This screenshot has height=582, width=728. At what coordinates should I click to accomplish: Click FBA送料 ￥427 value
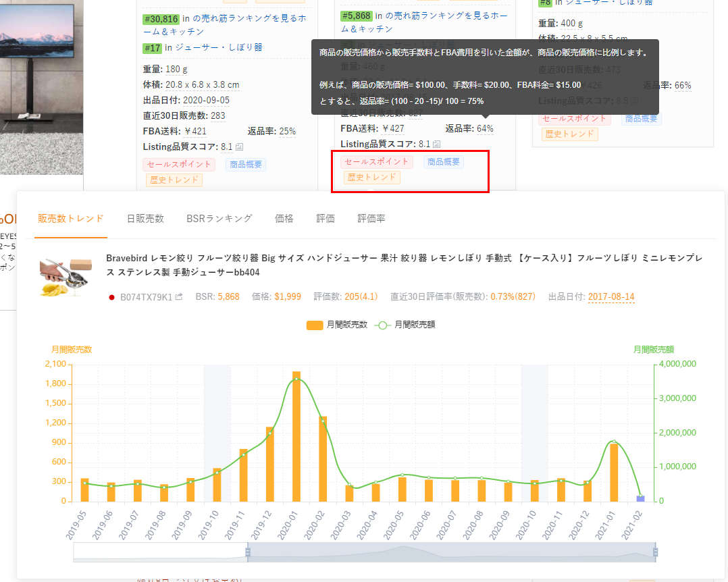[x=393, y=128]
